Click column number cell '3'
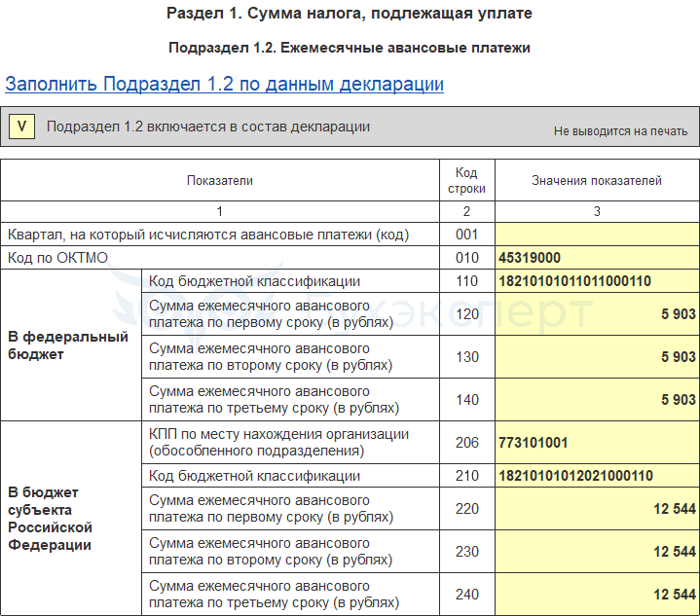The width and height of the screenshot is (700, 616). click(597, 211)
